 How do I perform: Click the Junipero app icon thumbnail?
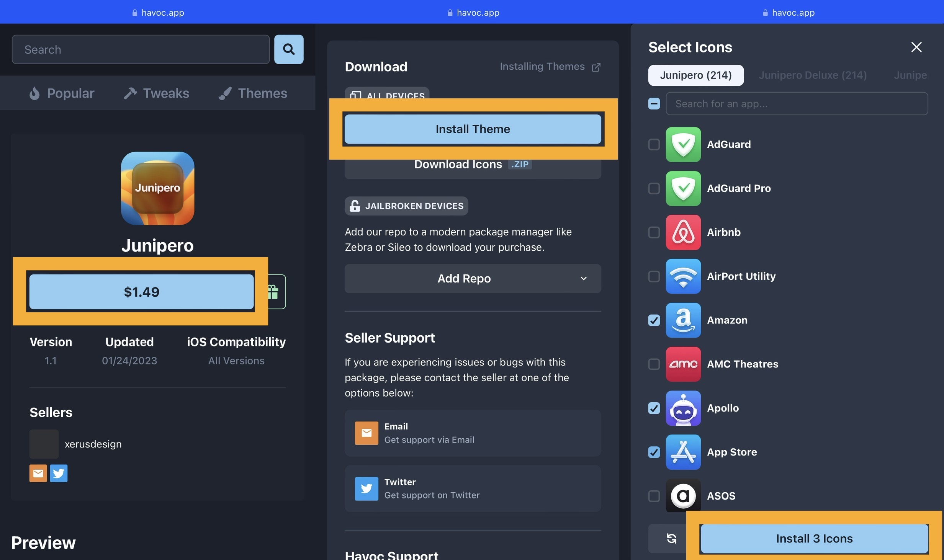click(x=157, y=188)
